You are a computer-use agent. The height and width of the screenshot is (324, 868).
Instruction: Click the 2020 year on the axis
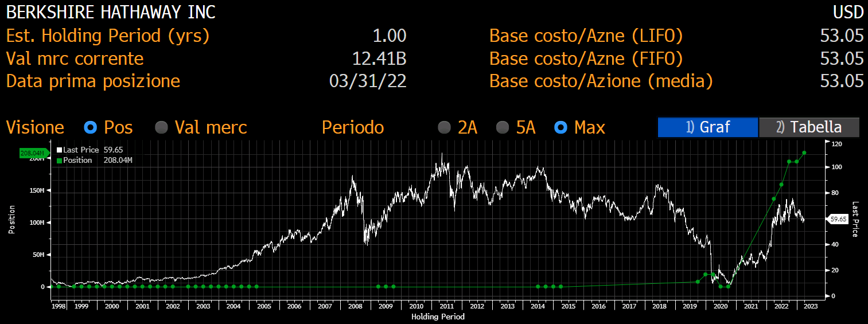(720, 306)
